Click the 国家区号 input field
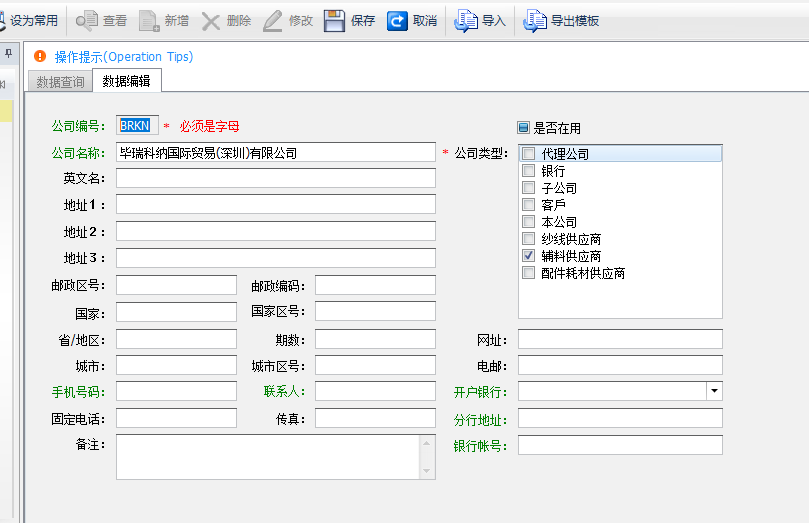809x523 pixels. pos(375,311)
